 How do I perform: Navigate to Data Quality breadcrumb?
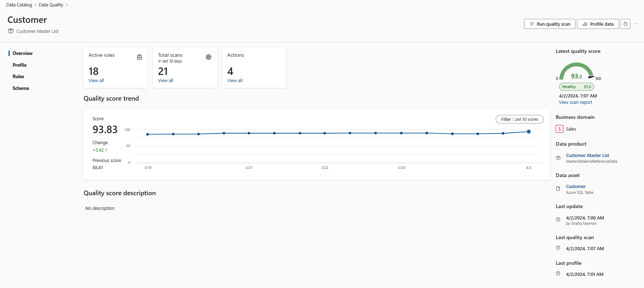coord(51,5)
